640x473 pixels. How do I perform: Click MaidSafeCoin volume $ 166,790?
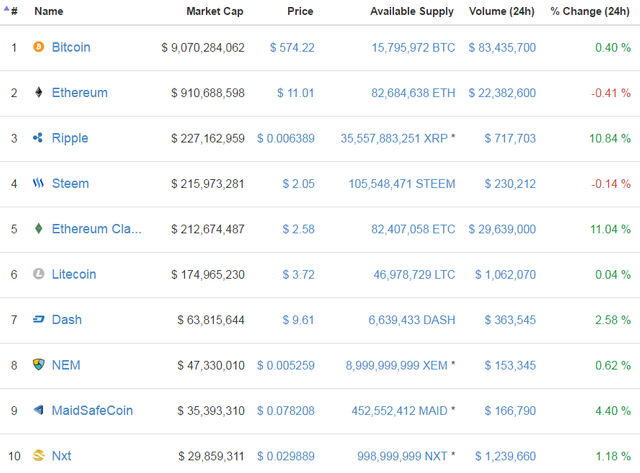tap(510, 411)
